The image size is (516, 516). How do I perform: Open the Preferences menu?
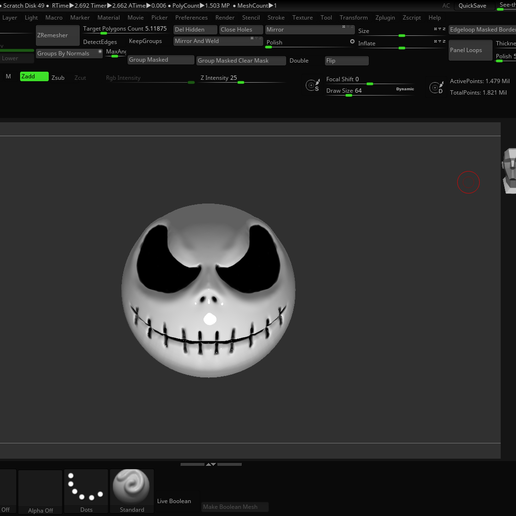pos(191,18)
